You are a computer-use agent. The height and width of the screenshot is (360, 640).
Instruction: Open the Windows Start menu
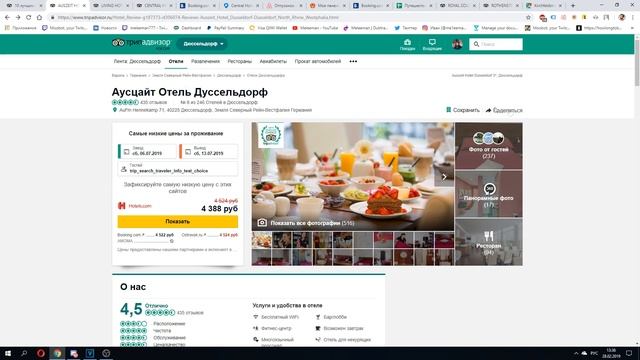click(8, 353)
